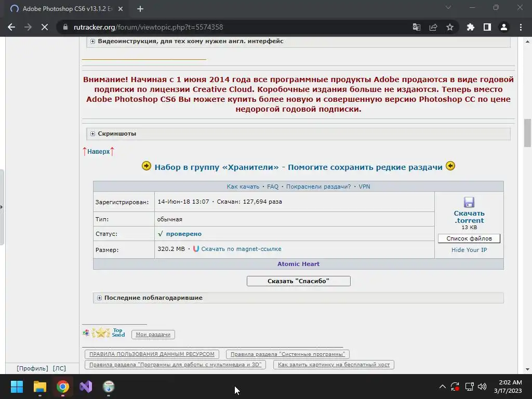The width and height of the screenshot is (532, 399).
Task: Go back to the previous page
Action: tap(11, 27)
